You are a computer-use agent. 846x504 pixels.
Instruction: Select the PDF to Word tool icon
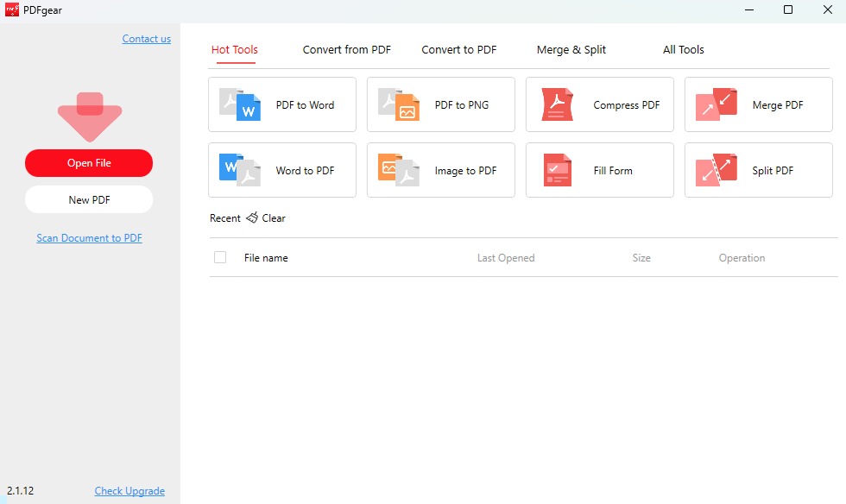tap(239, 104)
